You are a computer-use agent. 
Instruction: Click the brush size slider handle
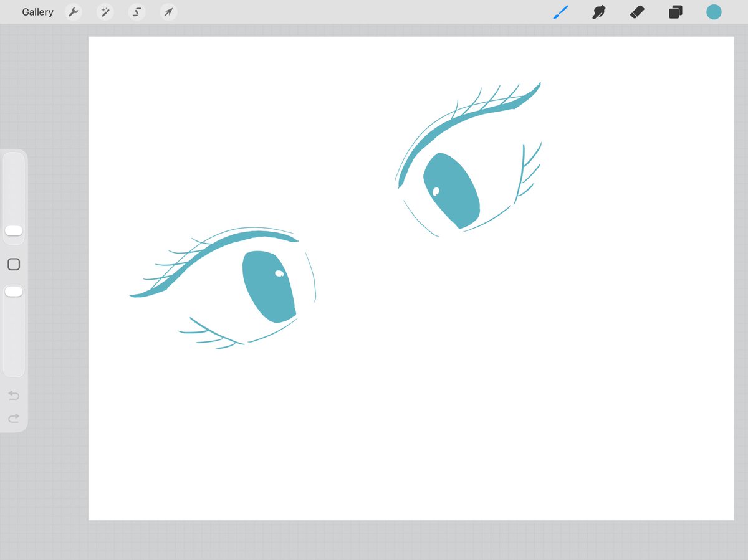tap(14, 230)
